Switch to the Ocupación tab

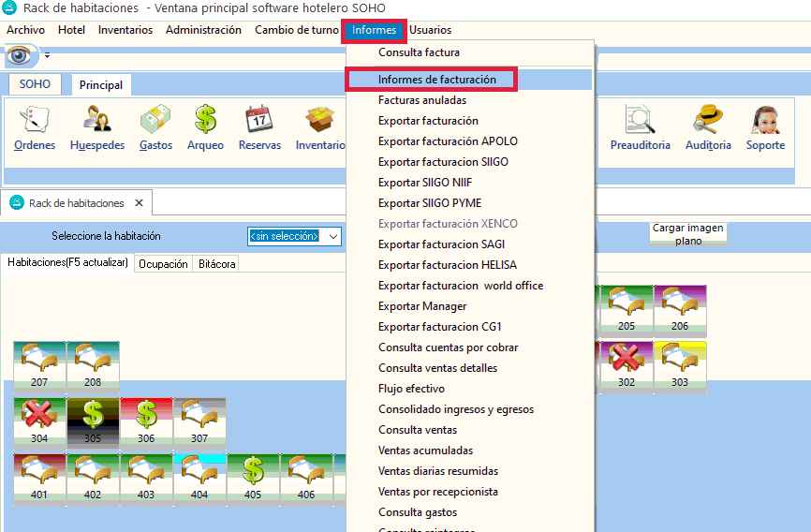[x=163, y=264]
